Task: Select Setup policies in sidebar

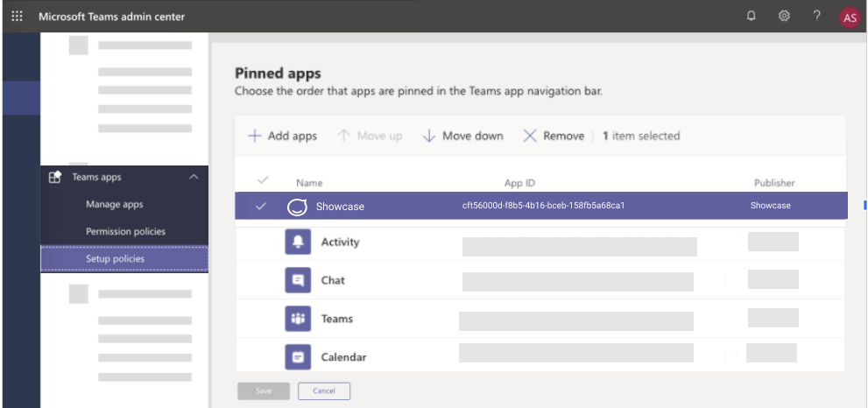Action: (124, 258)
